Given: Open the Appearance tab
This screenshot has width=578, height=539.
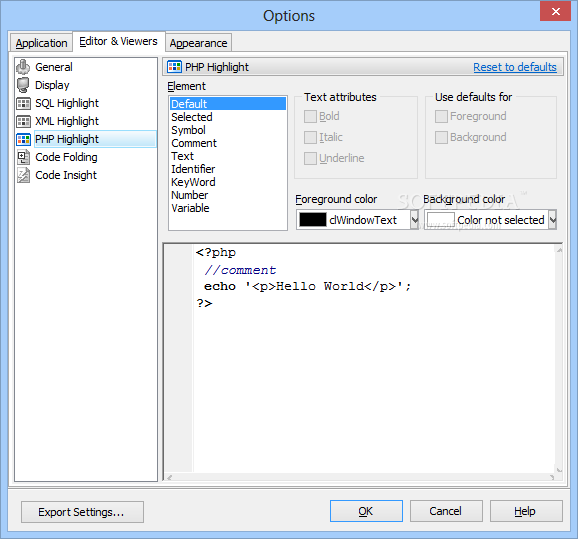Looking at the screenshot, I should point(198,43).
